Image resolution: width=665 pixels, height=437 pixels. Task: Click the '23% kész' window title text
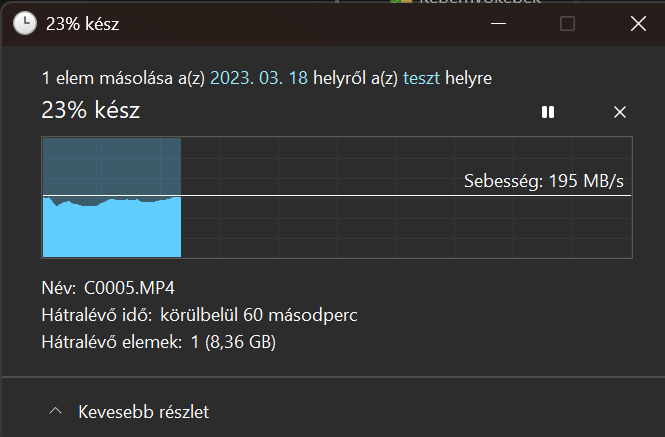point(82,24)
